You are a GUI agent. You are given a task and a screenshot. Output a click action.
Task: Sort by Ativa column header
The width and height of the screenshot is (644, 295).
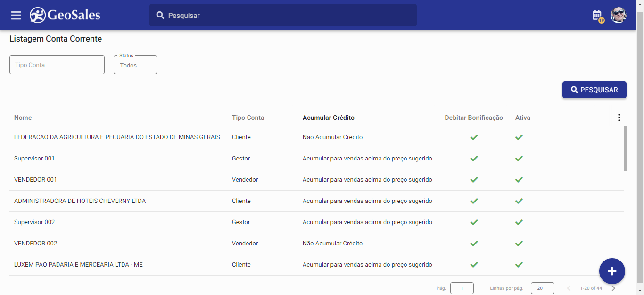[523, 118]
